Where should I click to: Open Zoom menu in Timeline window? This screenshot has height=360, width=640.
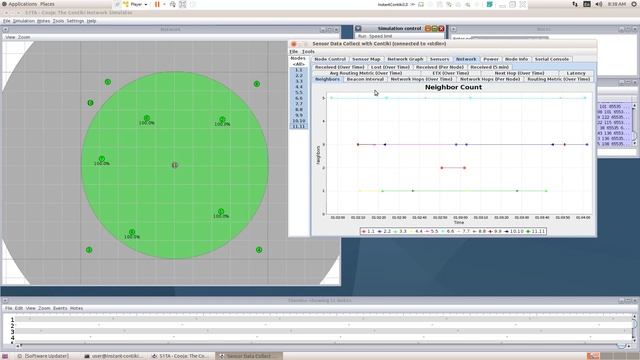click(x=44, y=308)
